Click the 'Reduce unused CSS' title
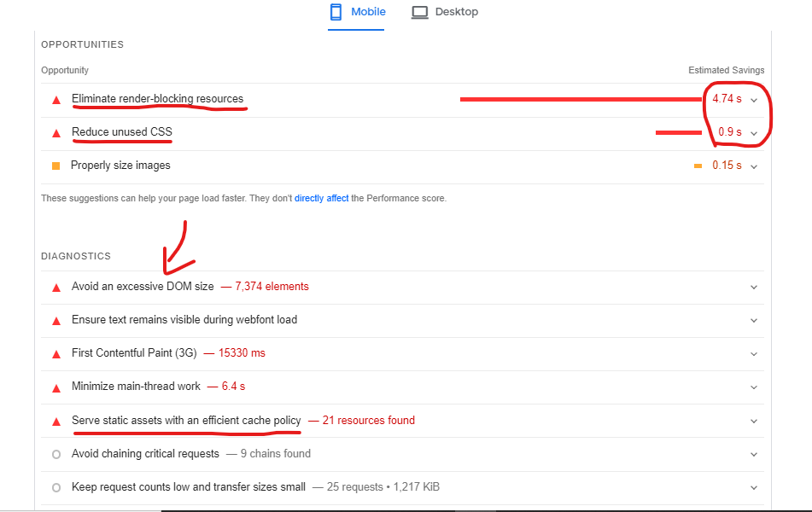The image size is (812, 512). pyautogui.click(x=122, y=131)
